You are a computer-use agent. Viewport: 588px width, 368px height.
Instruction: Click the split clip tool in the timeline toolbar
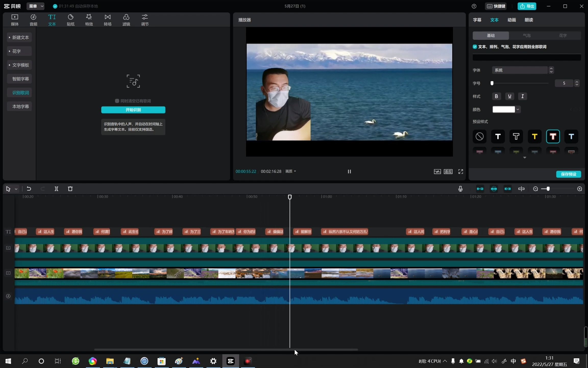pyautogui.click(x=56, y=189)
